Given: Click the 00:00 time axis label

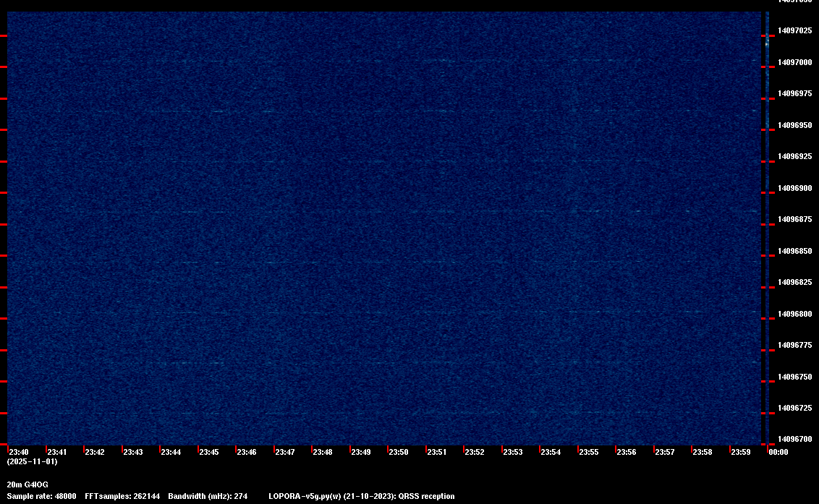Looking at the screenshot, I should point(778,452).
